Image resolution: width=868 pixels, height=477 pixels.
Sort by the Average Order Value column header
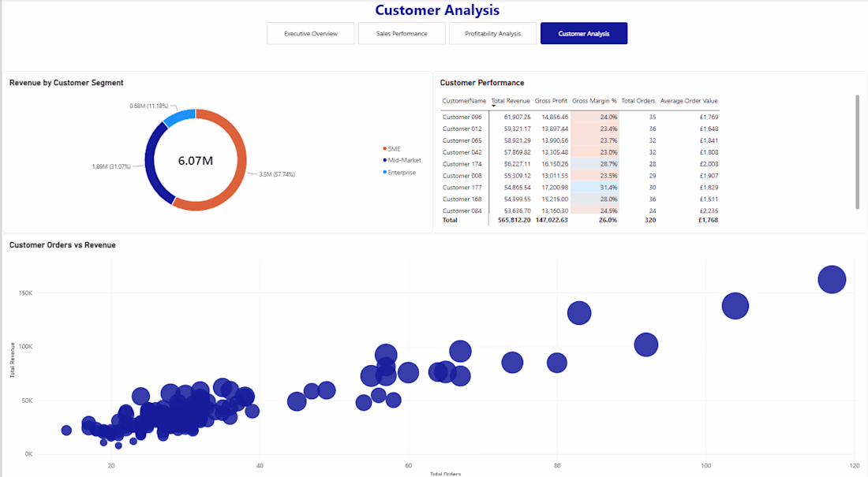click(x=689, y=101)
